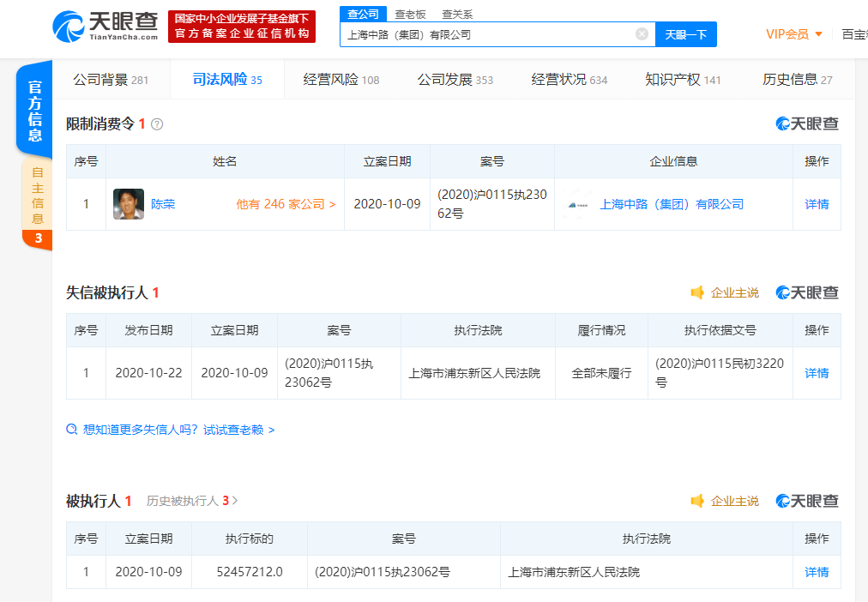Viewport: 868px width, 602px height.
Task: Select the 2020-10-22 publication date cell
Action: [x=148, y=373]
